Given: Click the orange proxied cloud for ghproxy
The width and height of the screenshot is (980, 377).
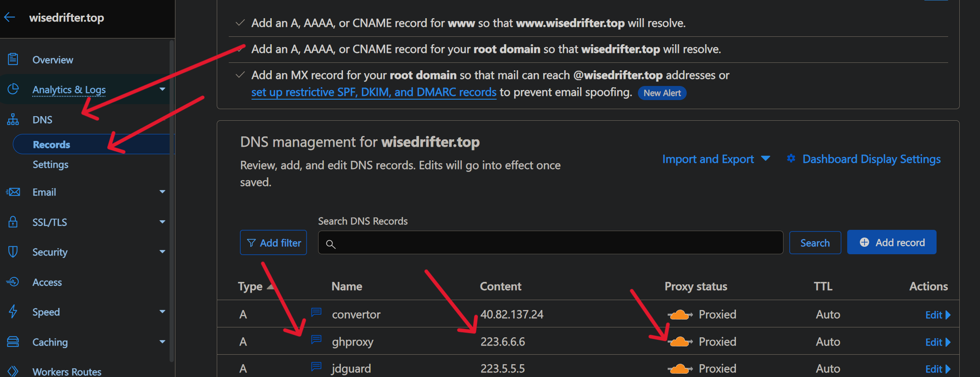Looking at the screenshot, I should [x=680, y=342].
